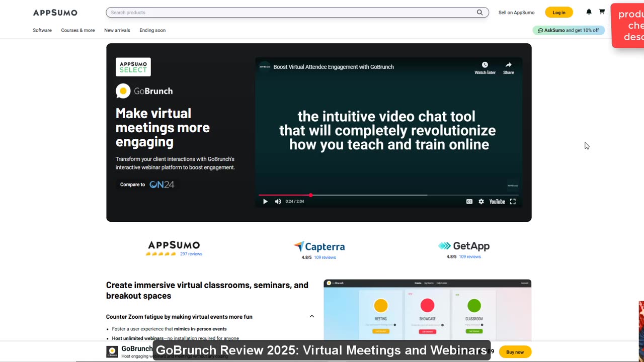This screenshot has width=644, height=362.
Task: Click the search magnifier icon
Action: click(x=479, y=13)
